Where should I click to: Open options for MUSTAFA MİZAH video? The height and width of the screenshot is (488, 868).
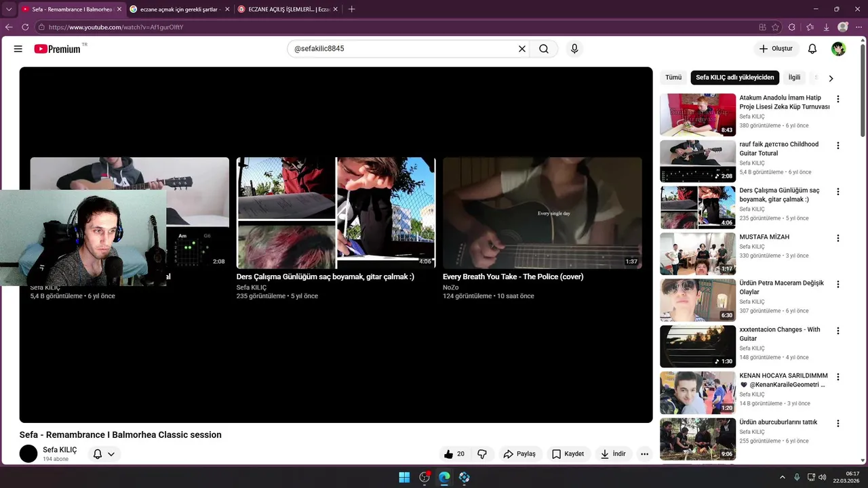(838, 238)
